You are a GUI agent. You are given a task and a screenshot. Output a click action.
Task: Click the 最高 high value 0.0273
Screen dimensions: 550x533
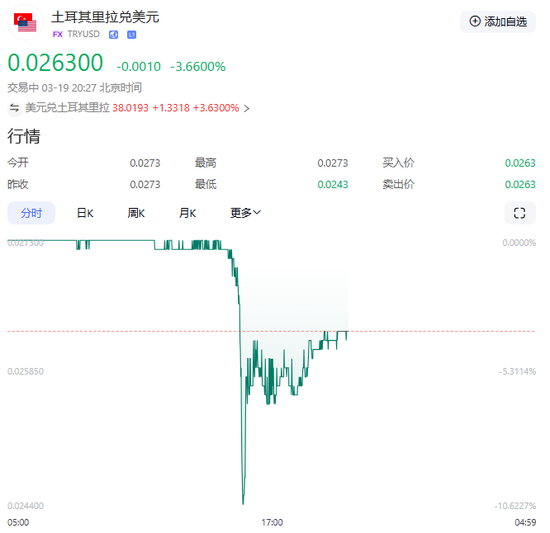[x=333, y=163]
